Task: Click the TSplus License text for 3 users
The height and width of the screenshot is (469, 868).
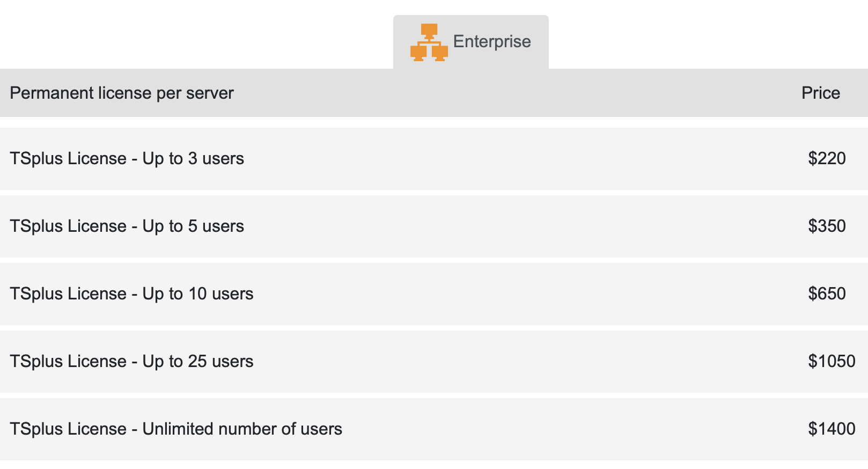Action: tap(127, 158)
